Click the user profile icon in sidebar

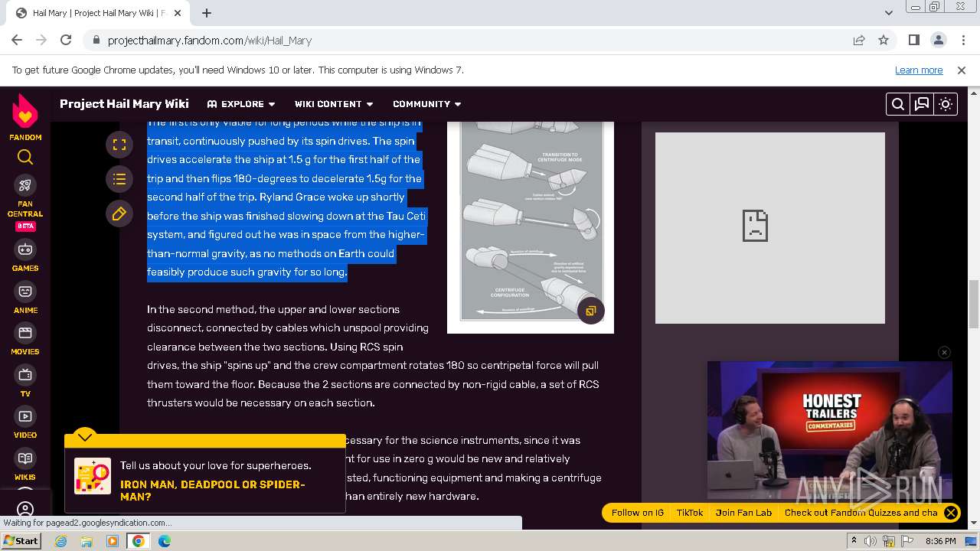coord(25,509)
